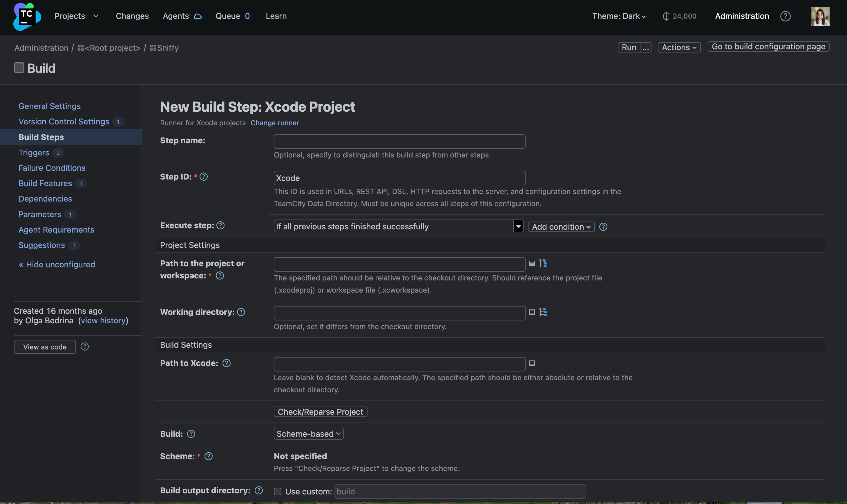Viewport: 847px width, 504px height.
Task: Click the help question mark in top bar
Action: coord(786,16)
